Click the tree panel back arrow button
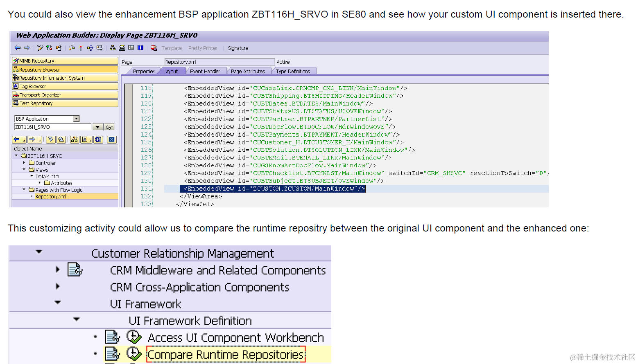 (17, 139)
